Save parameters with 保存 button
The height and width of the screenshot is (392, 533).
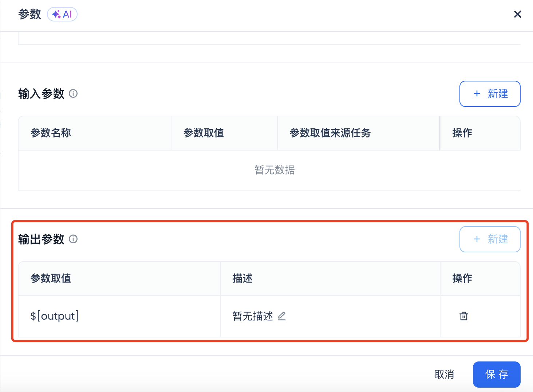(497, 375)
